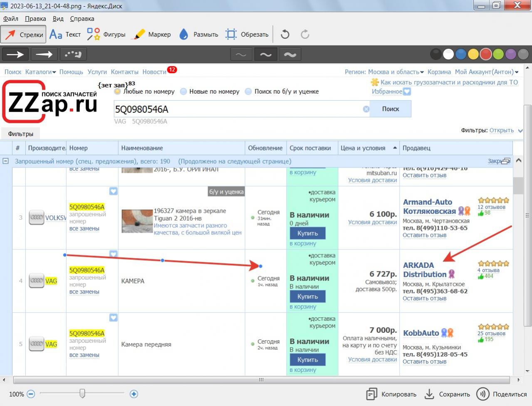
Task: Pick the white color swatch
Action: point(448,54)
